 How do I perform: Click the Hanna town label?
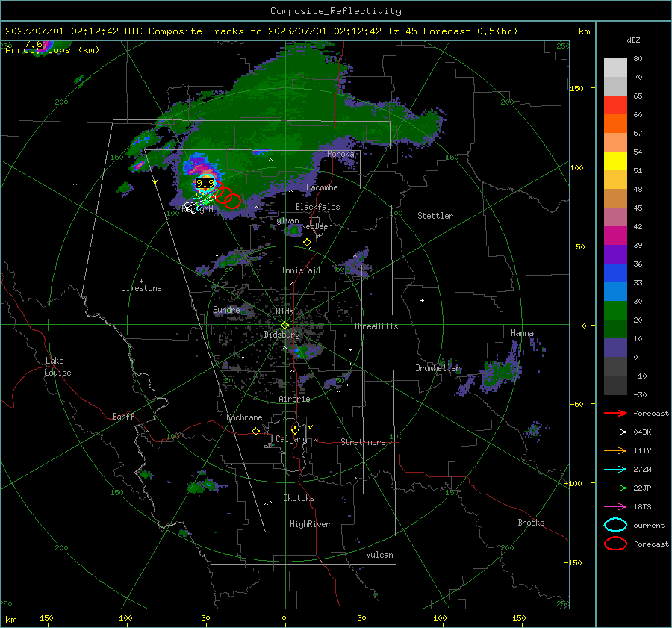coord(522,333)
